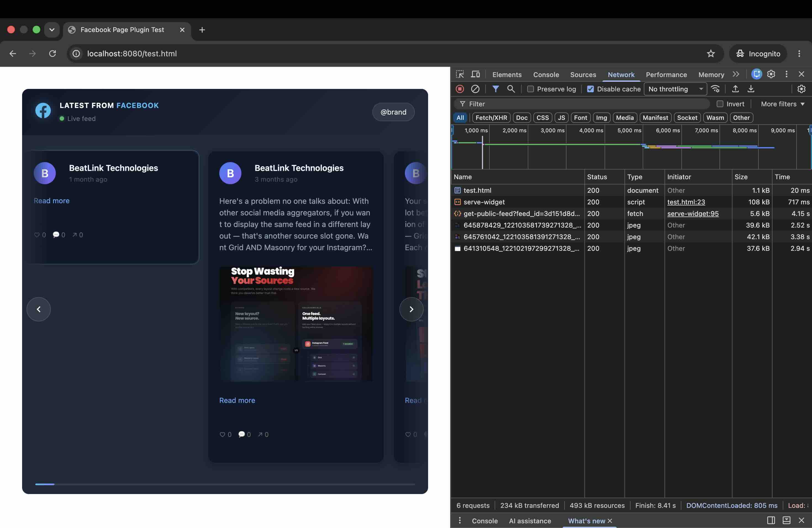Filter requests by Img type

click(x=601, y=118)
